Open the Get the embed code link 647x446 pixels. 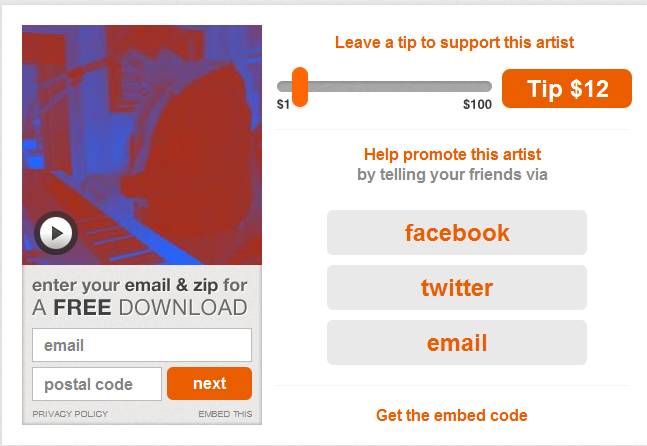(452, 415)
